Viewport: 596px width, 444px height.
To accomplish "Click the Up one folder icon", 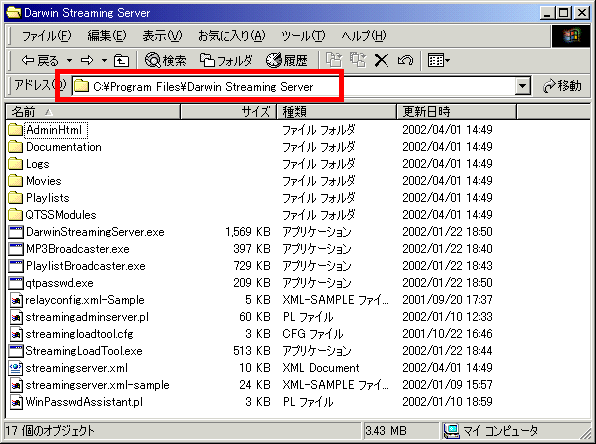I will pos(122,60).
